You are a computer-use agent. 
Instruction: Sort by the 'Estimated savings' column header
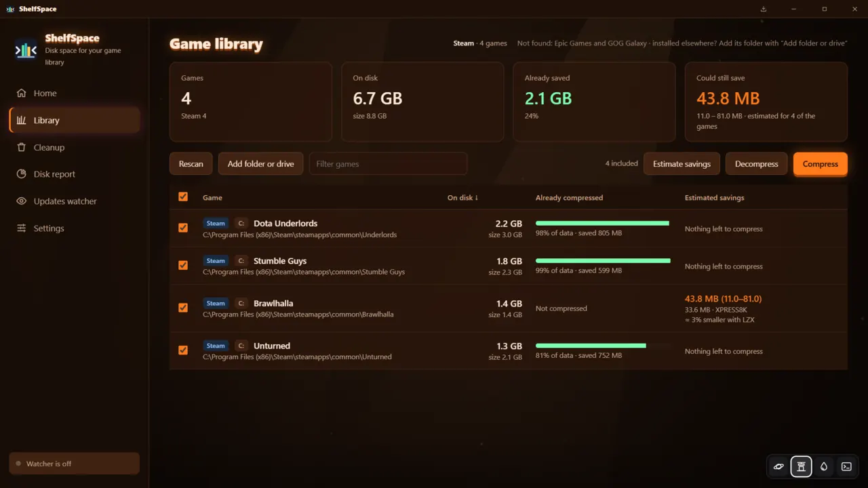(714, 198)
